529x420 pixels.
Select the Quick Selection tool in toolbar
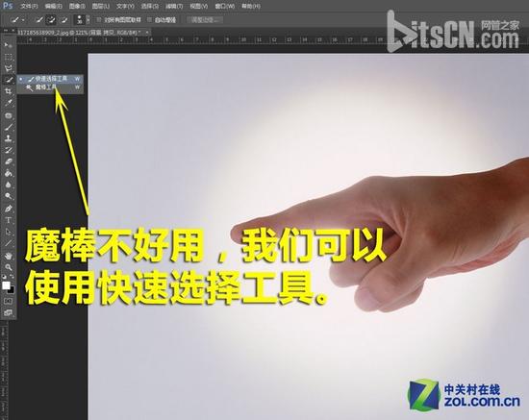[8, 80]
